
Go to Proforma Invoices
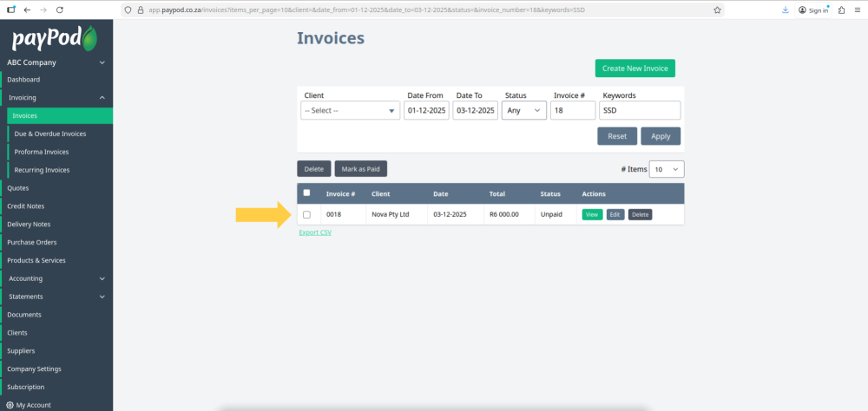(x=42, y=152)
